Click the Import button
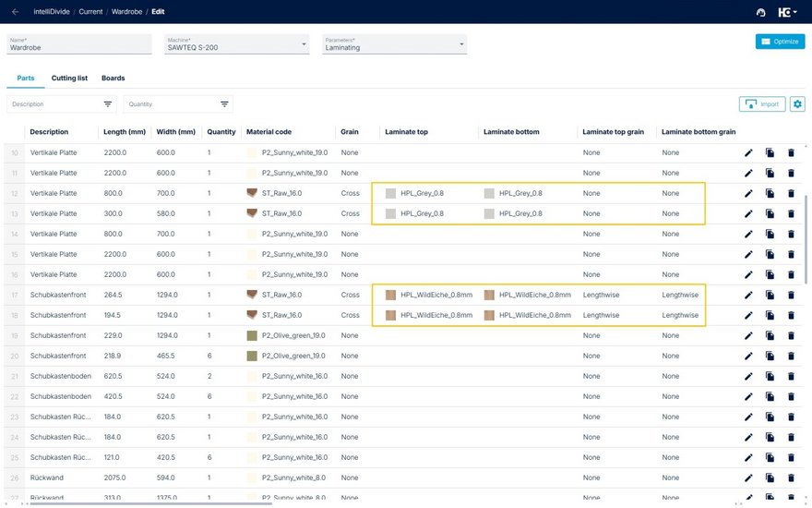812x508 pixels. tap(760, 104)
